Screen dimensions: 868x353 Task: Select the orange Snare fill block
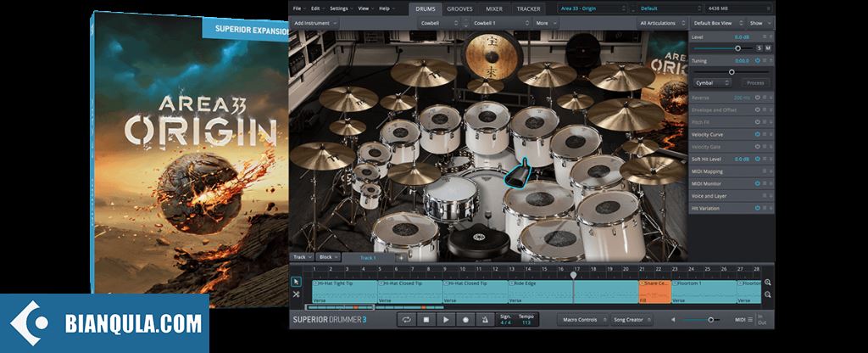(x=654, y=292)
